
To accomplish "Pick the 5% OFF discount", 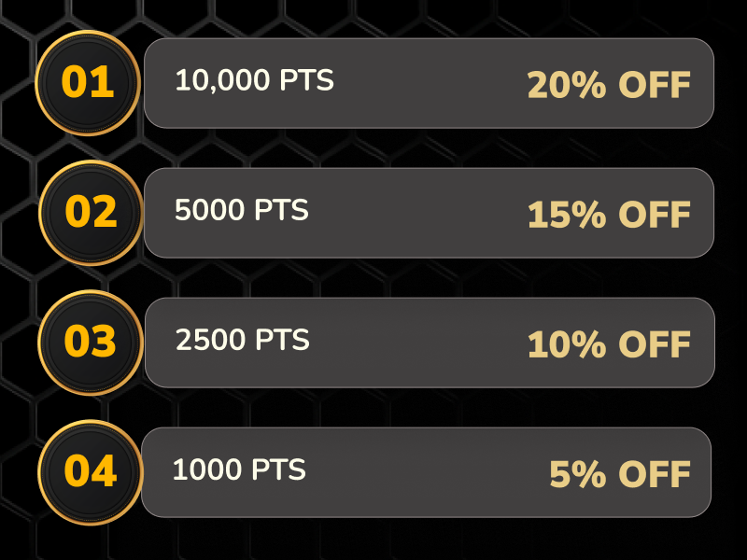I will tap(620, 475).
